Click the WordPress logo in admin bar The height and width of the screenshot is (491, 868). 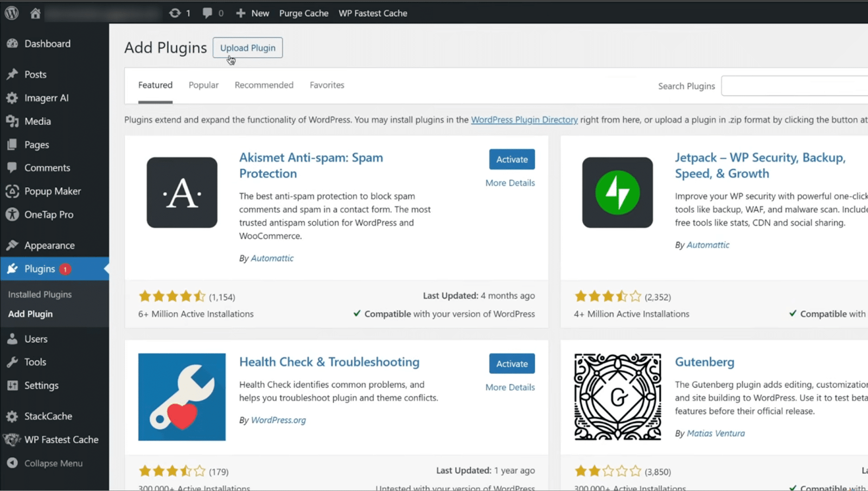pyautogui.click(x=12, y=13)
